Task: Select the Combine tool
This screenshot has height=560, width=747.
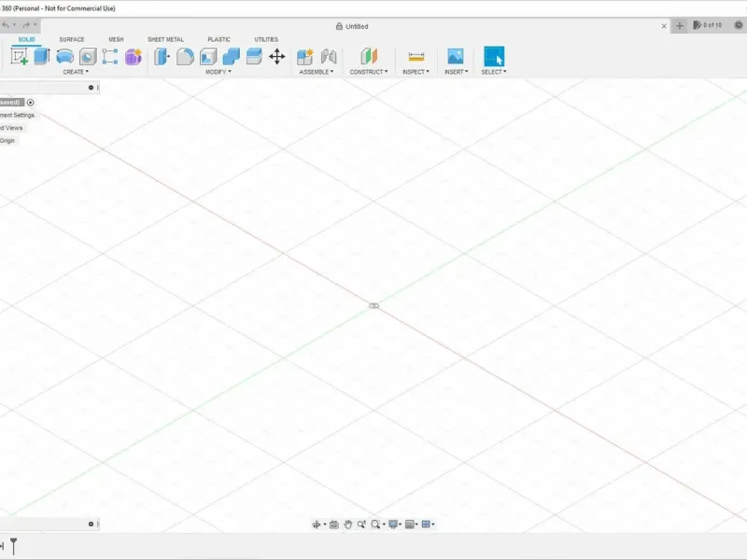Action: tap(231, 56)
